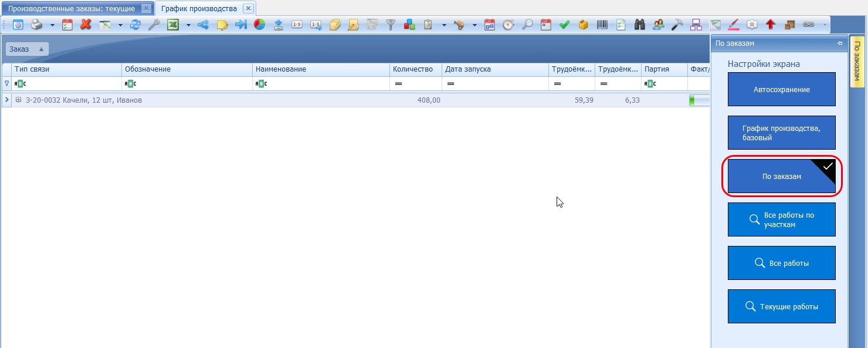Click the printer icon in the toolbar
The height and width of the screenshot is (348, 868).
(36, 25)
